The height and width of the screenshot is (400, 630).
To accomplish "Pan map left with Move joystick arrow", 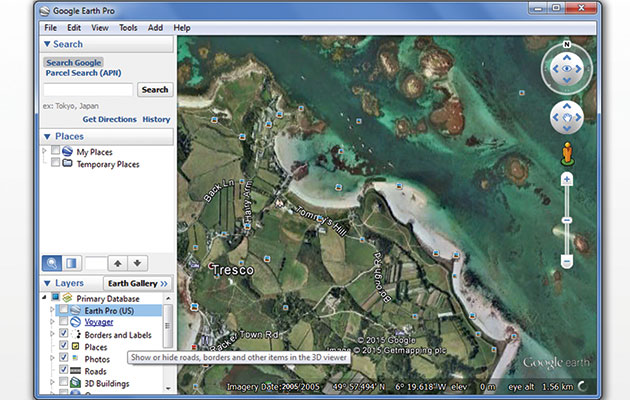I will coord(556,117).
